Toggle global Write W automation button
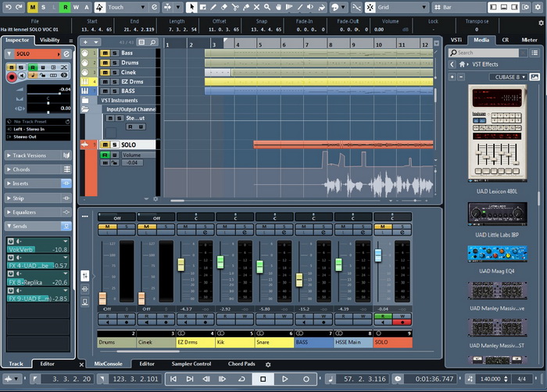The height and width of the screenshot is (392, 547). [76, 7]
